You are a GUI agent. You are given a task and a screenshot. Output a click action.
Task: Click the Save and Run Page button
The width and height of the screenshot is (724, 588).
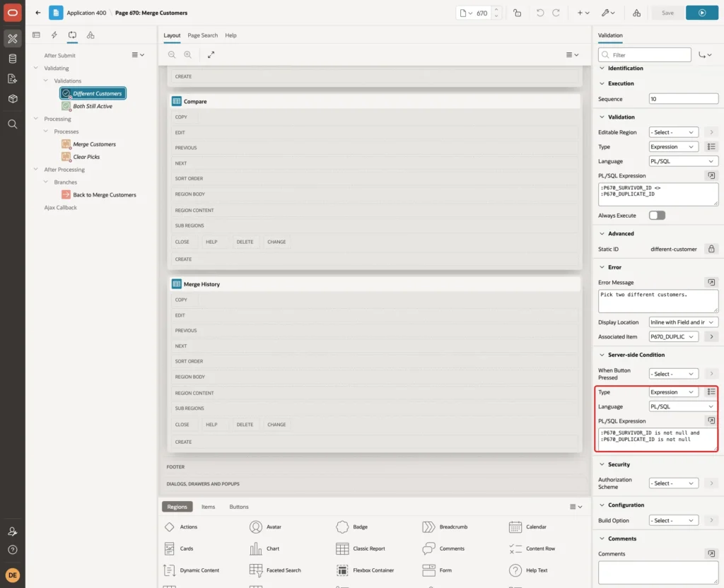(x=701, y=13)
